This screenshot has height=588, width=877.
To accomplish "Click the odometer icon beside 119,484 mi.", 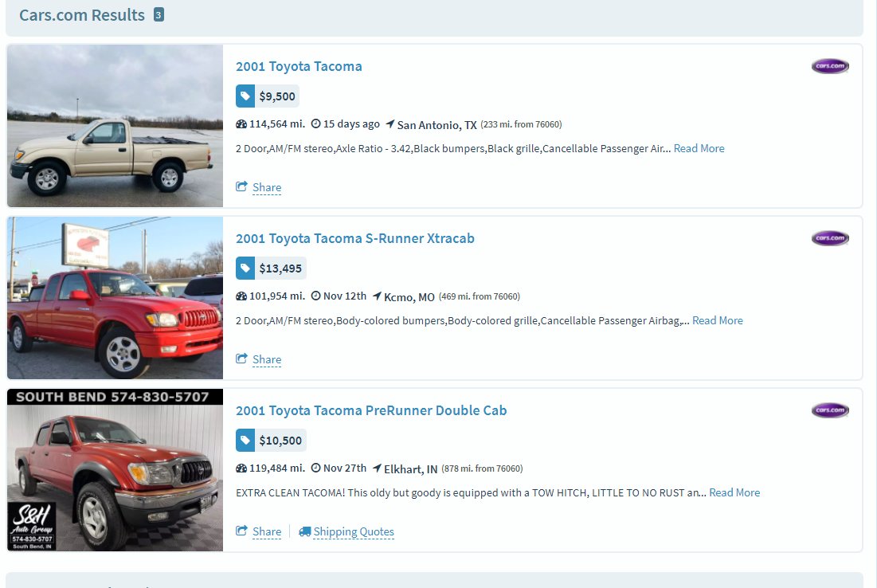I will (x=241, y=468).
